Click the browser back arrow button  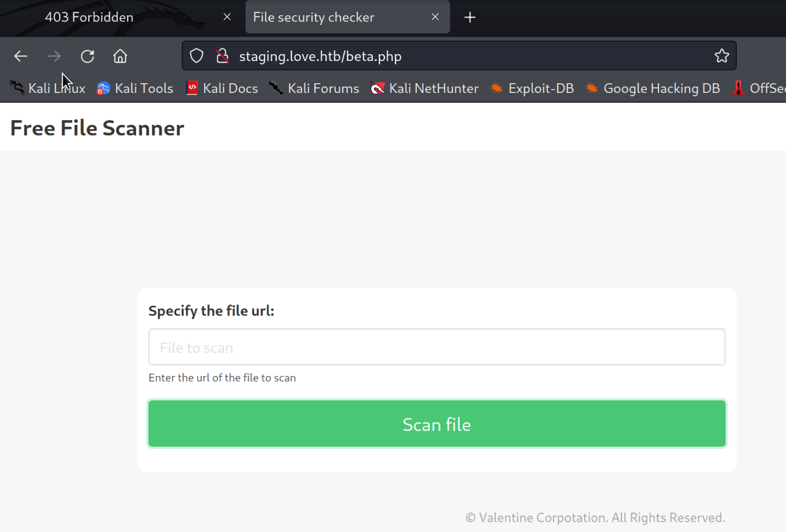(x=21, y=56)
